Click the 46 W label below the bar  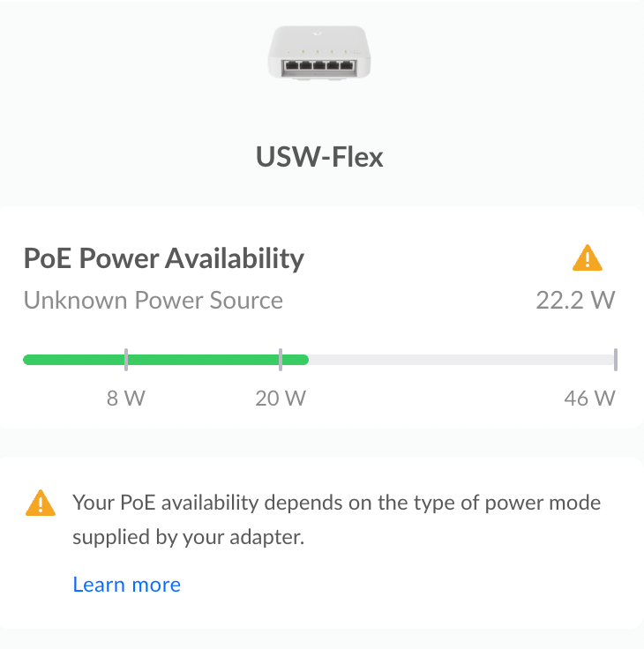(590, 399)
